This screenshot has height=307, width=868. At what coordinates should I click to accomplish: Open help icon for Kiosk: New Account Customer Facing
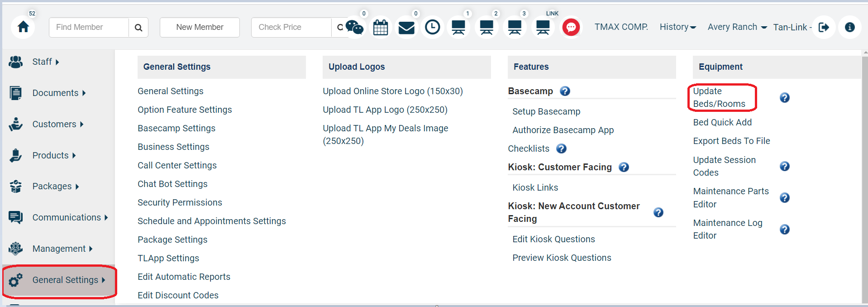point(658,212)
